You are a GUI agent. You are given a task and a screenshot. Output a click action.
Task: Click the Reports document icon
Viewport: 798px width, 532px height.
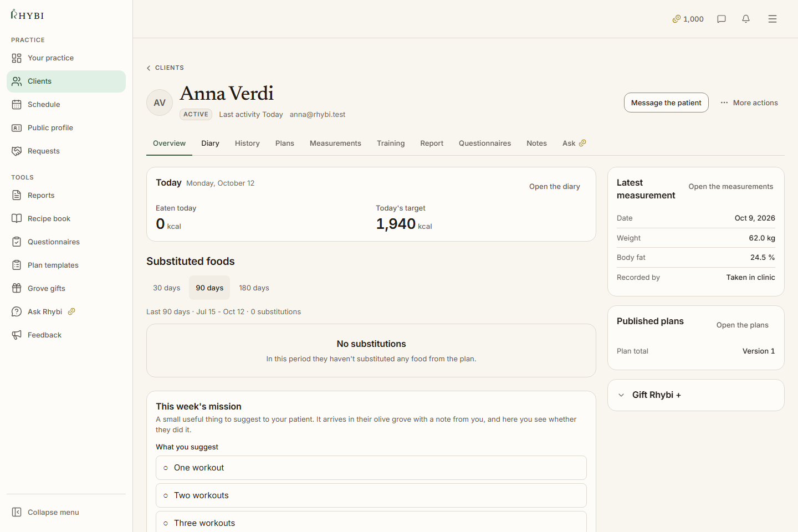(x=17, y=196)
